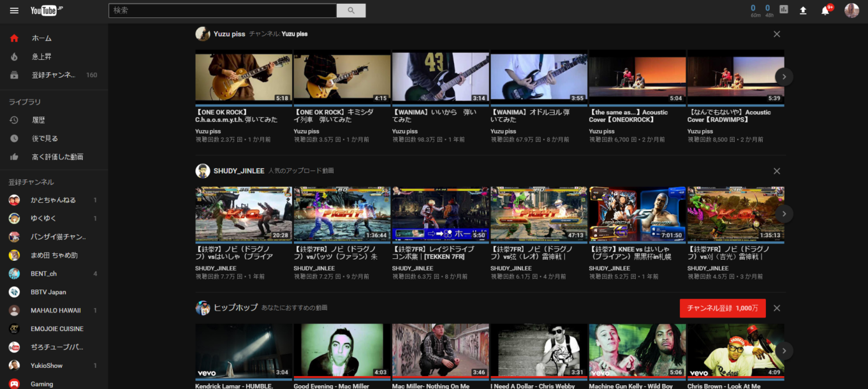Open title 【the same as...】Acoustic Cover
The image size is (868, 389).
(x=629, y=116)
